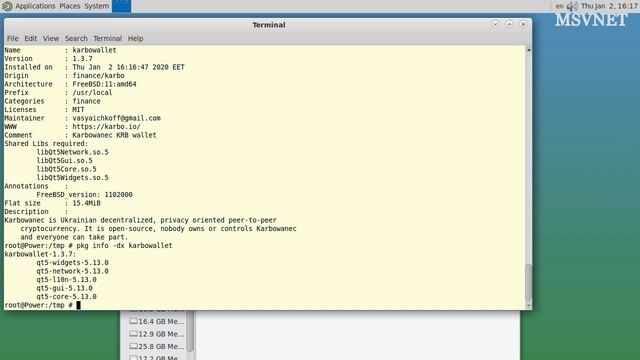The height and width of the screenshot is (360, 640).
Task: Open the Help menu in Terminal
Action: click(135, 38)
